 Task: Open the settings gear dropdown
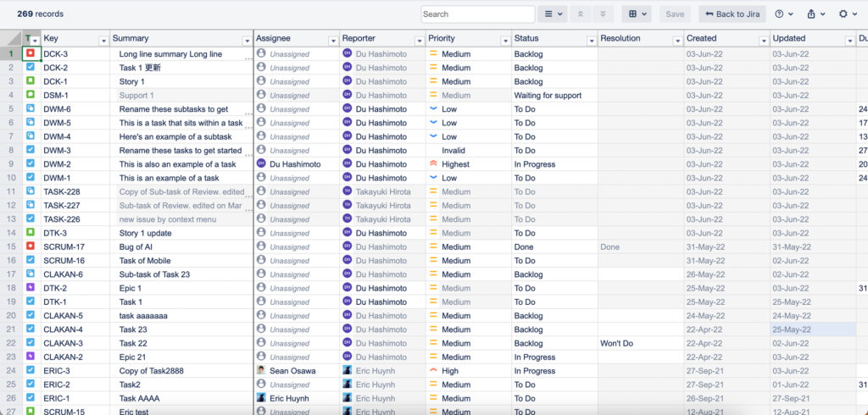[847, 14]
